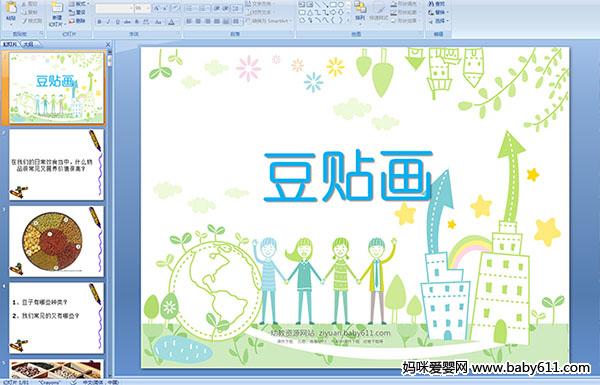Toggle Bold formatting button
Screen dimensions: 600x385
tap(99, 22)
